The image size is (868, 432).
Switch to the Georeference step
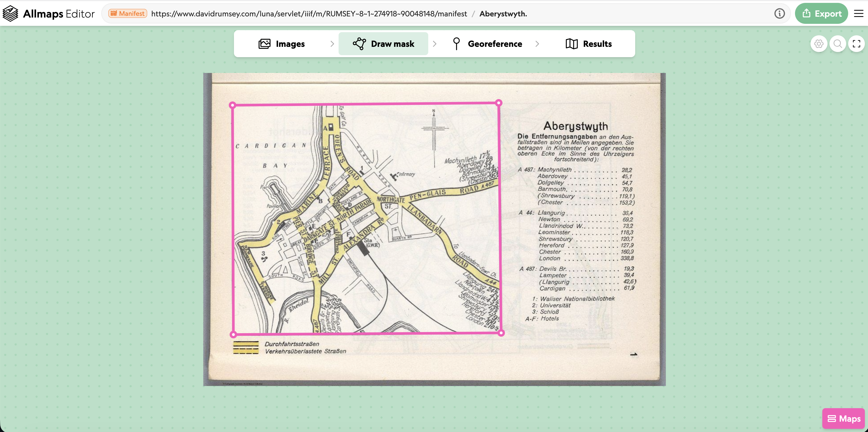tap(487, 44)
